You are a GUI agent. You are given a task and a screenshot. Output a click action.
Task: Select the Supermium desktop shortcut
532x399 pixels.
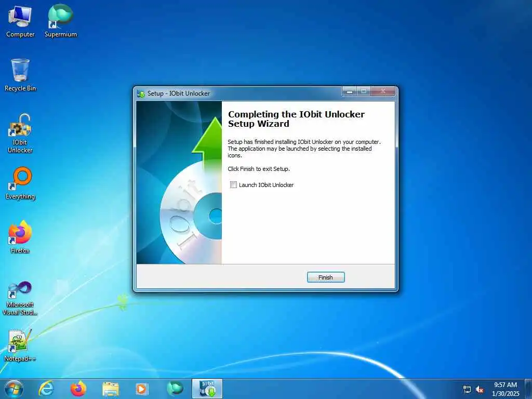[x=61, y=21]
